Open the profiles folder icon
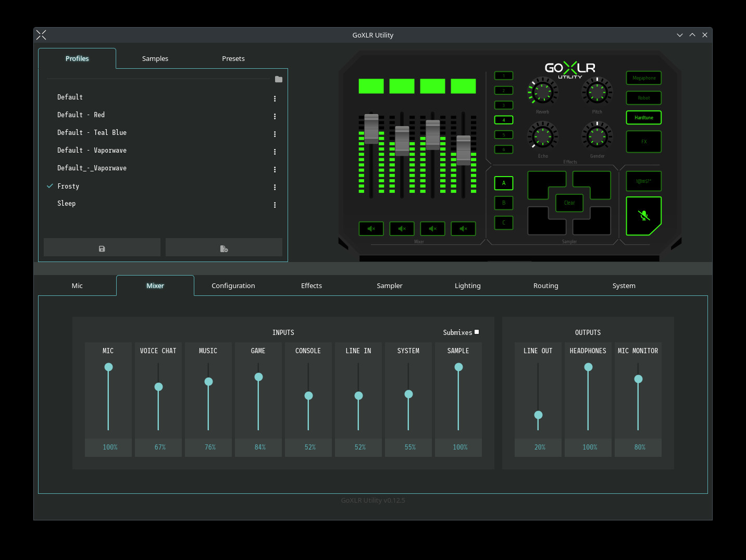 (x=279, y=79)
